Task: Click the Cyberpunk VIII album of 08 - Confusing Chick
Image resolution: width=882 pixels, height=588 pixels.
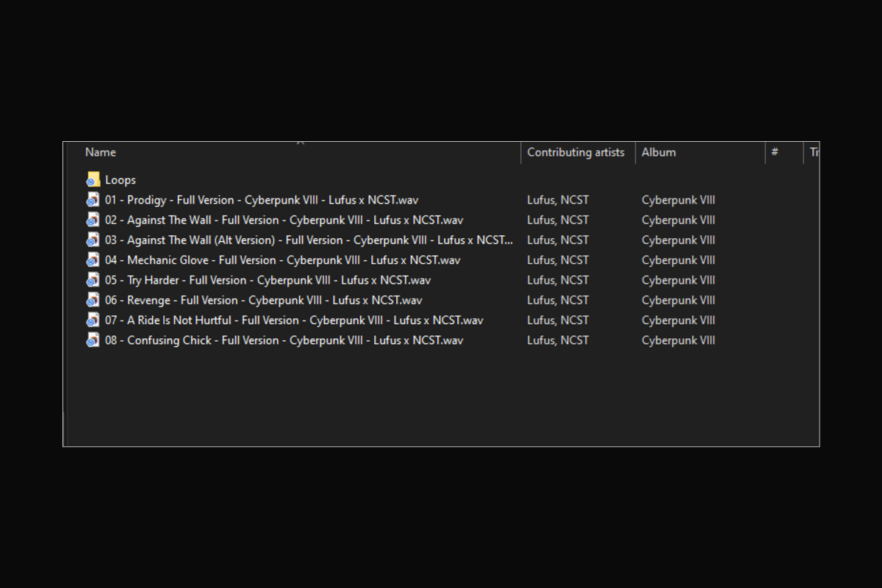Action: click(678, 340)
